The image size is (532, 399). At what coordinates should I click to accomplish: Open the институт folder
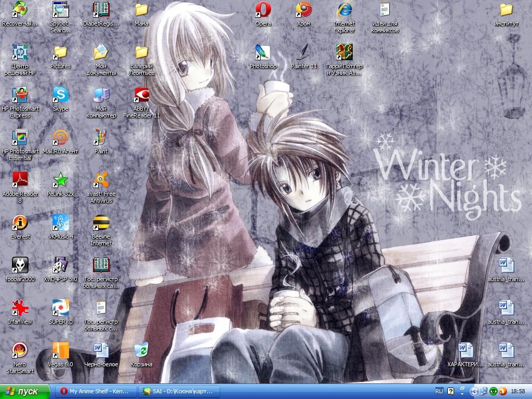[x=506, y=14]
